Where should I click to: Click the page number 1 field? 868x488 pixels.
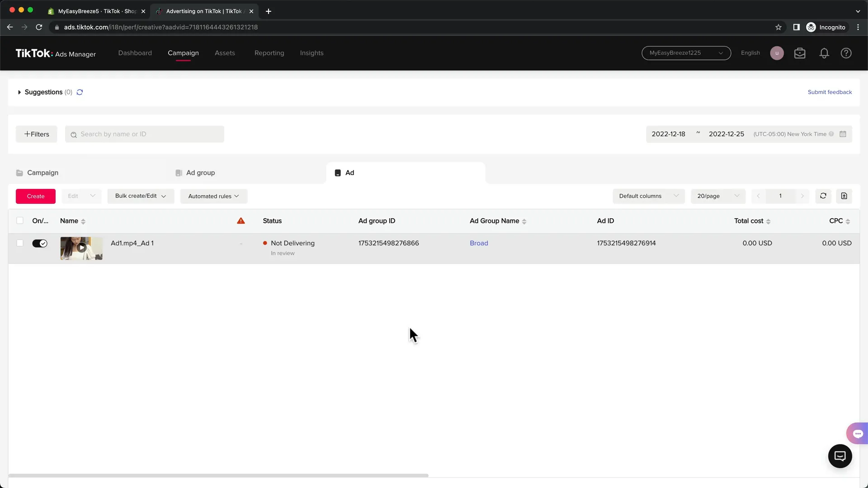point(780,196)
